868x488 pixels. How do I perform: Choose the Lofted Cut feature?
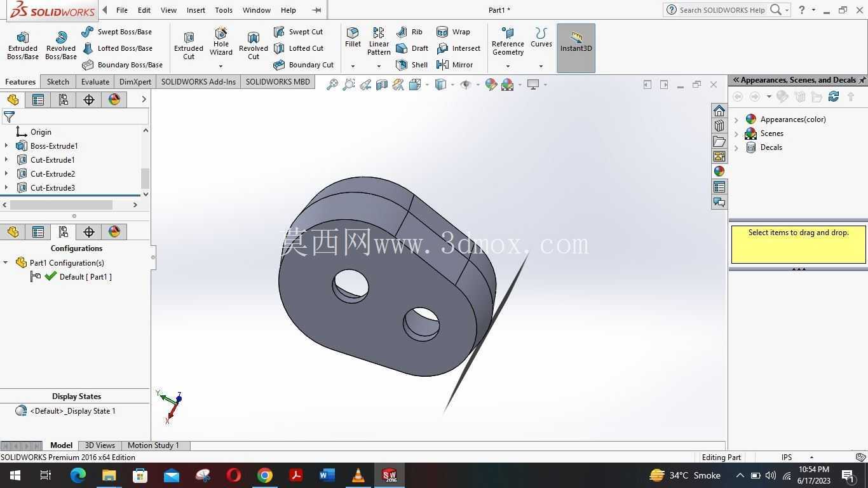(x=299, y=48)
